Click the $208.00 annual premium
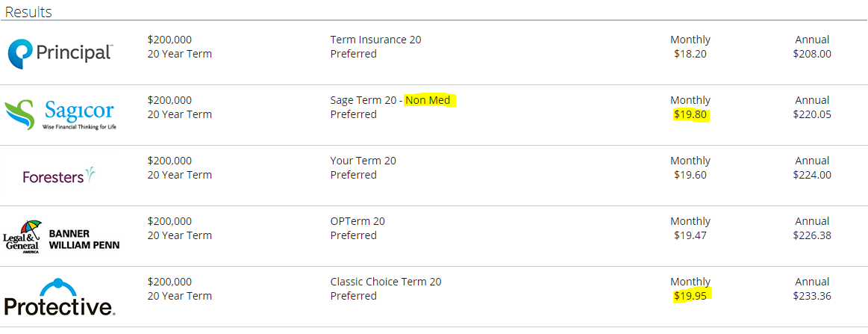This screenshot has height=334, width=868. [x=812, y=55]
